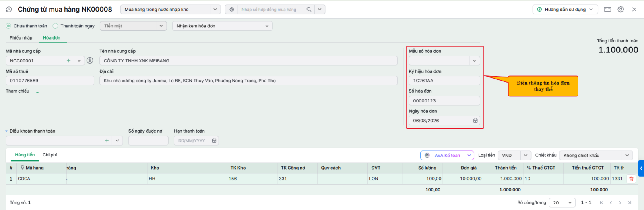Open the keyboard shortcuts icon

[608, 9]
